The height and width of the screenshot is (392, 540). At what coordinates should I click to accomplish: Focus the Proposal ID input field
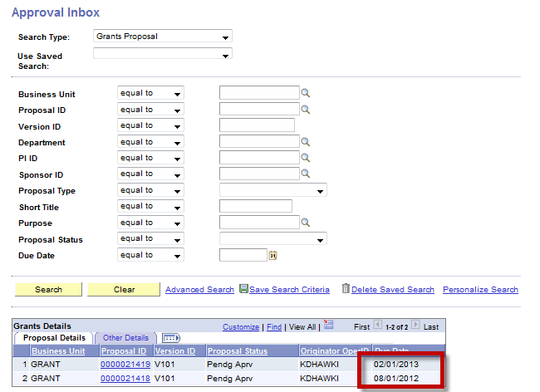259,109
